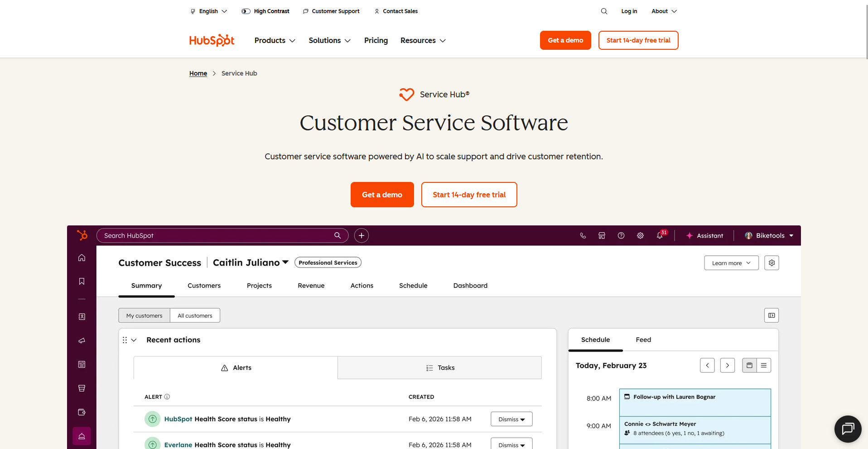Open the Learn more dropdown
This screenshot has width=868, height=449.
[x=731, y=263]
